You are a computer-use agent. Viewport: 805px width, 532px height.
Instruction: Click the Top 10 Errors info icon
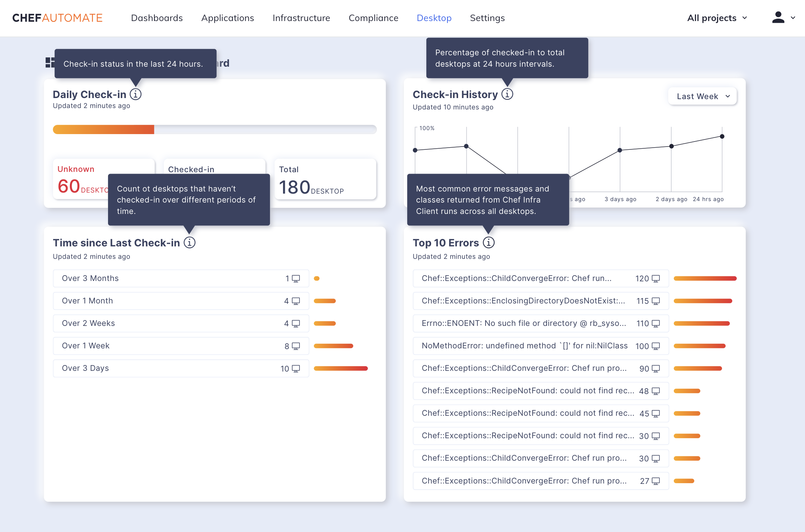pos(488,242)
